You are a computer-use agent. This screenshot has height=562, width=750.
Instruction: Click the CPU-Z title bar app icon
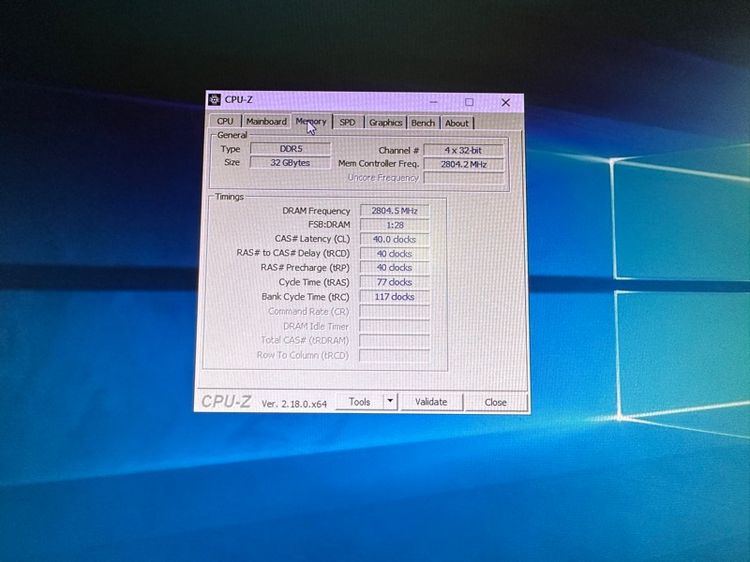[x=214, y=99]
